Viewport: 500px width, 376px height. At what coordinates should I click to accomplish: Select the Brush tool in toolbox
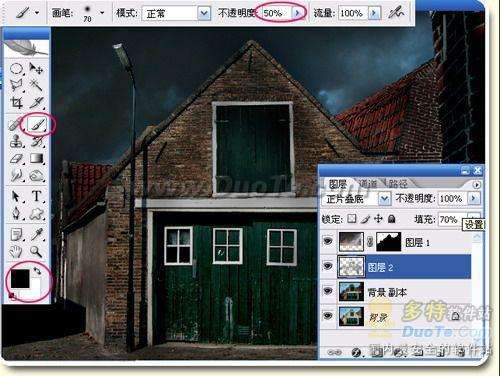(37, 125)
